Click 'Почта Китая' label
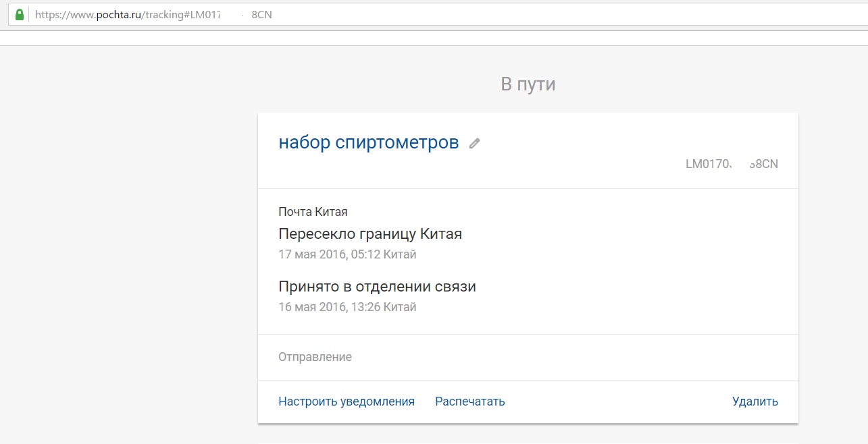The image size is (868, 444). pyautogui.click(x=313, y=212)
